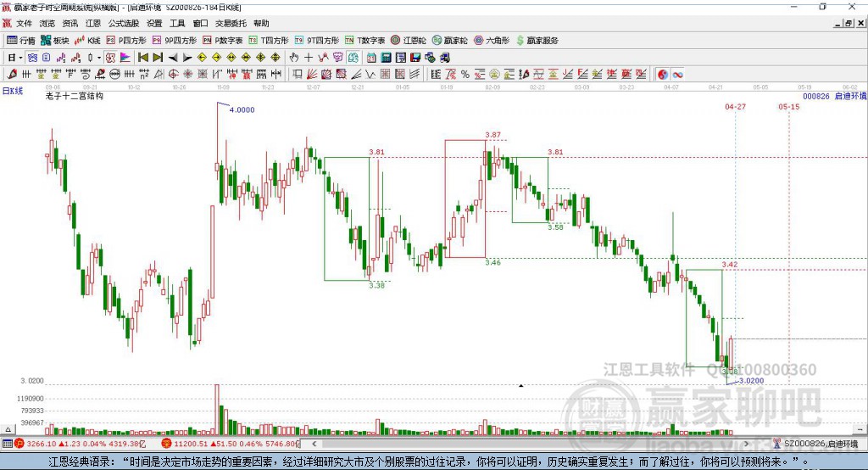Click the 05-15 date marker
The width and height of the screenshot is (868, 470).
coord(789,106)
